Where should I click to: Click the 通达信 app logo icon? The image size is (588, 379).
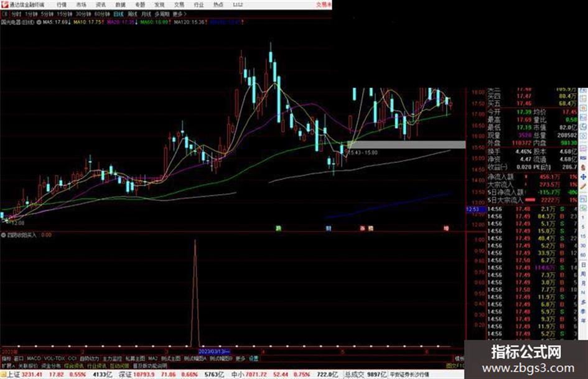click(x=4, y=4)
